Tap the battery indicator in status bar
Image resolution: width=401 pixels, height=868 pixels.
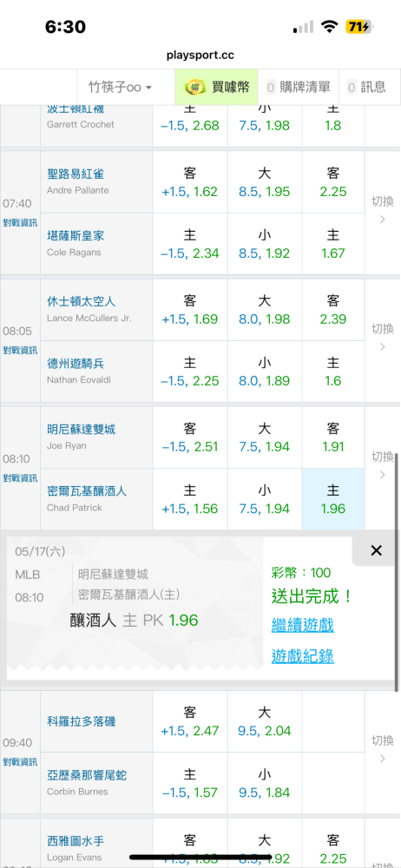(x=360, y=26)
